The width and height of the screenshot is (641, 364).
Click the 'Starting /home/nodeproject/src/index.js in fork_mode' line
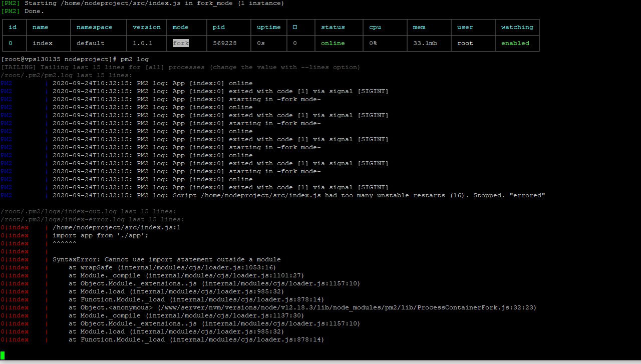pyautogui.click(x=143, y=3)
